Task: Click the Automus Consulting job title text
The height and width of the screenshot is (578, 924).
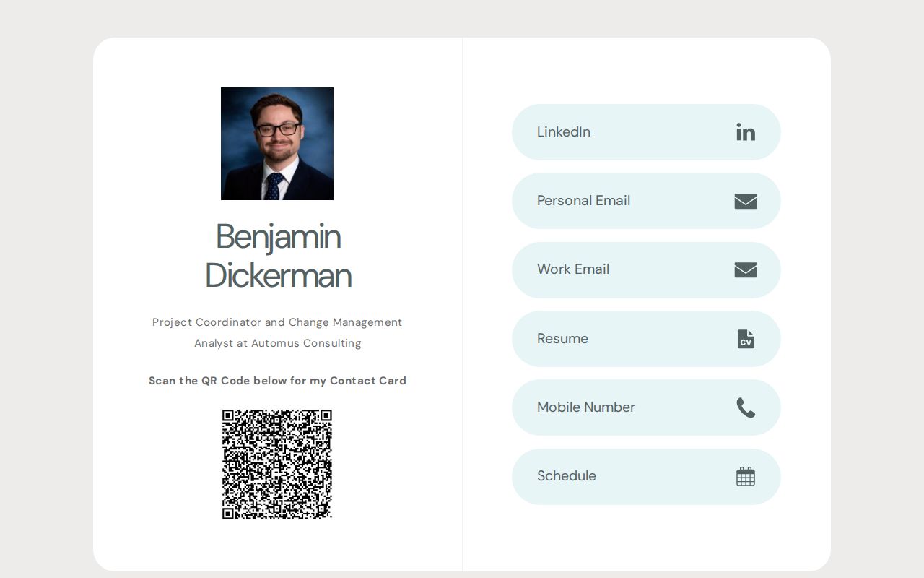Action: (x=277, y=332)
